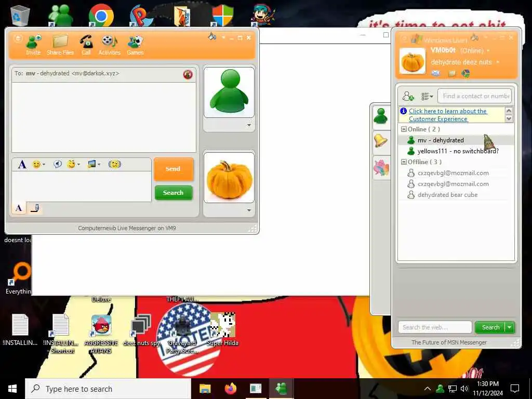This screenshot has height=399, width=532.
Task: Open the personal message dropdown arrow
Action: point(498,62)
